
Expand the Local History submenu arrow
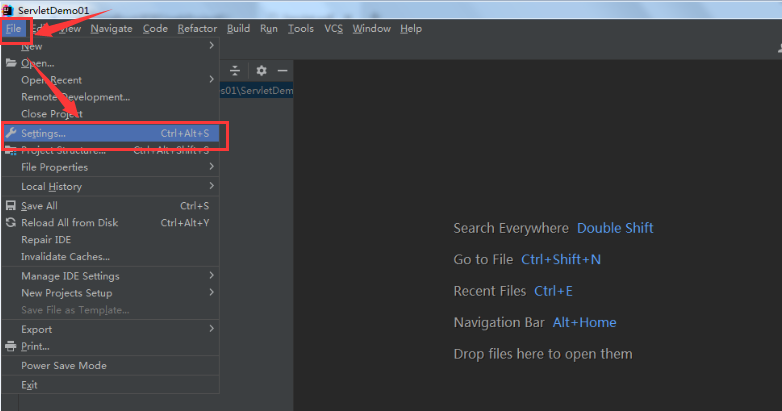[211, 186]
